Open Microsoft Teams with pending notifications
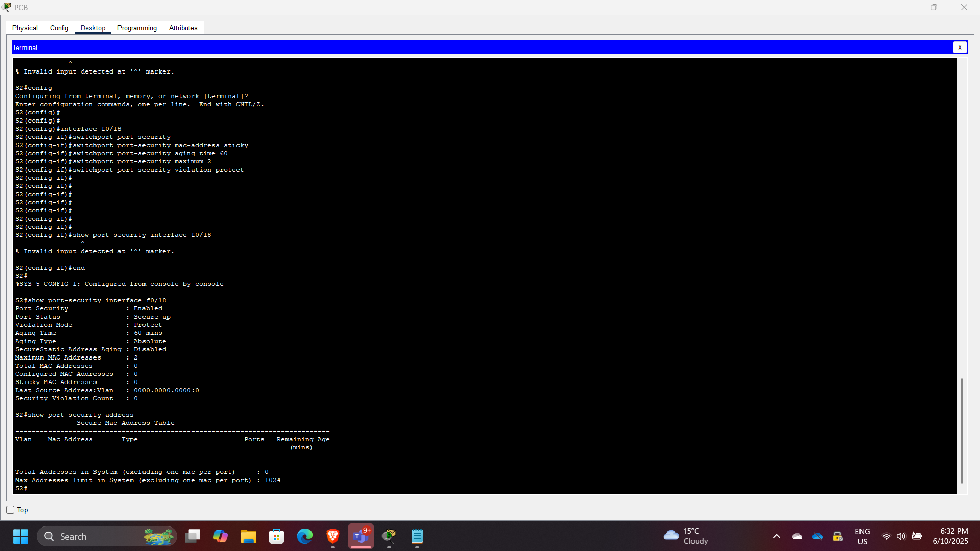The height and width of the screenshot is (551, 980). pos(361,536)
